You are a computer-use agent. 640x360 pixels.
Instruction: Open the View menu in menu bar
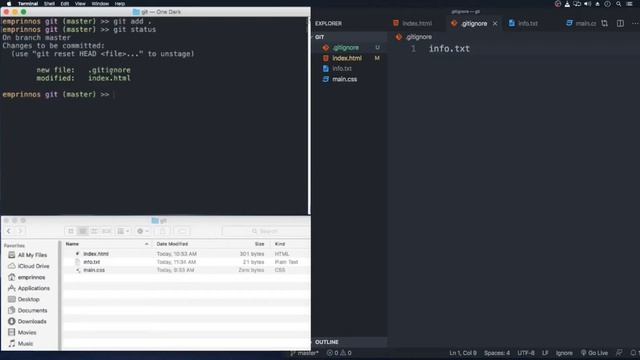tap(80, 4)
